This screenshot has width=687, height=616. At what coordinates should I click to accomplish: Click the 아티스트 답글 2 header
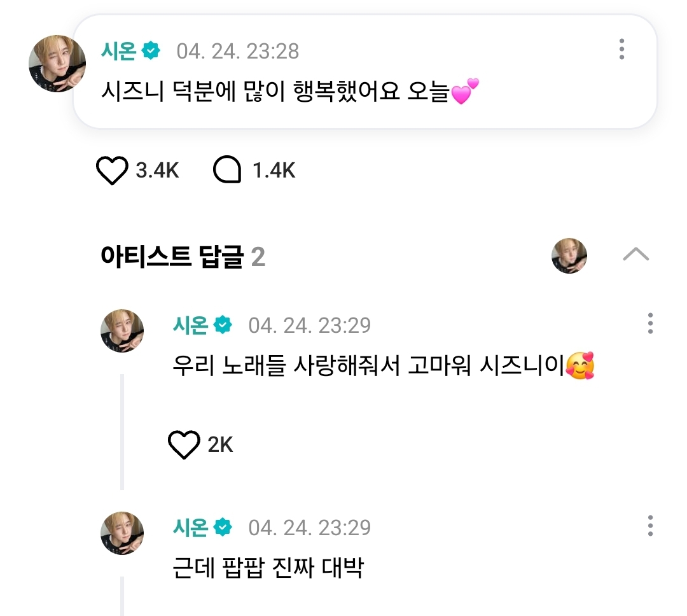coord(183,256)
